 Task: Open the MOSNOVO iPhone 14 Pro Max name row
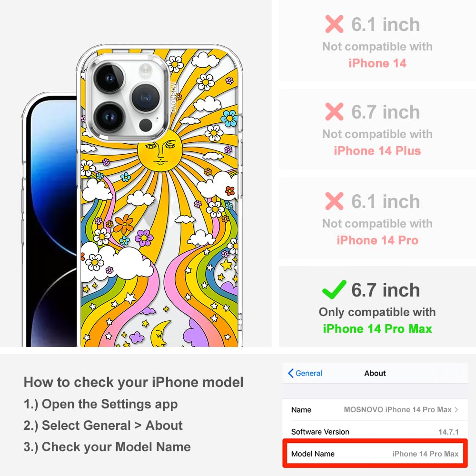click(x=375, y=410)
